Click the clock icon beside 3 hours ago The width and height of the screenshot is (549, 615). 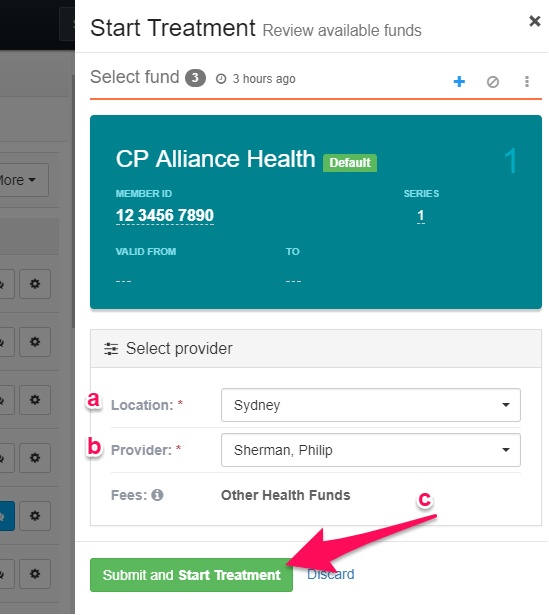[x=221, y=79]
